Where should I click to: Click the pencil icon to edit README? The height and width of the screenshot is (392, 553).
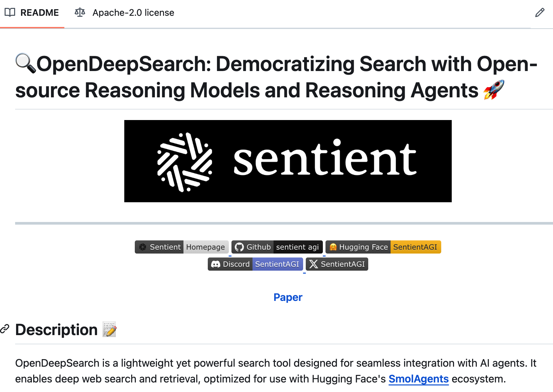(x=540, y=12)
